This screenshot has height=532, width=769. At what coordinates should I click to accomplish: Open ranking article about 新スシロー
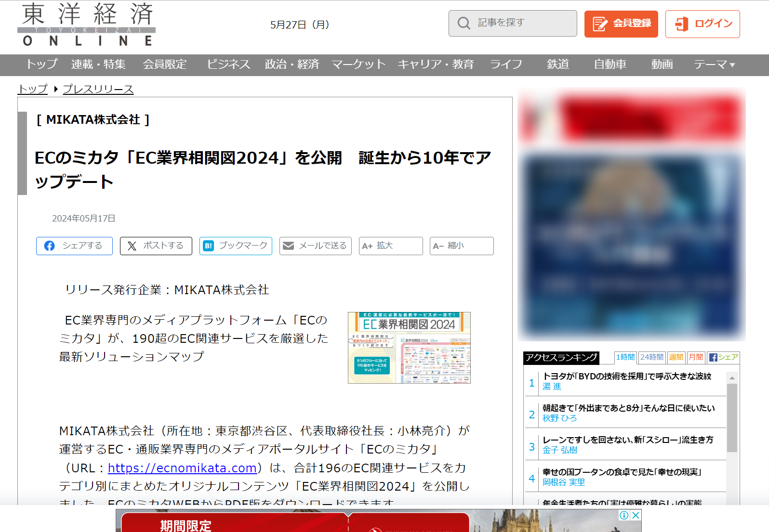click(x=628, y=440)
